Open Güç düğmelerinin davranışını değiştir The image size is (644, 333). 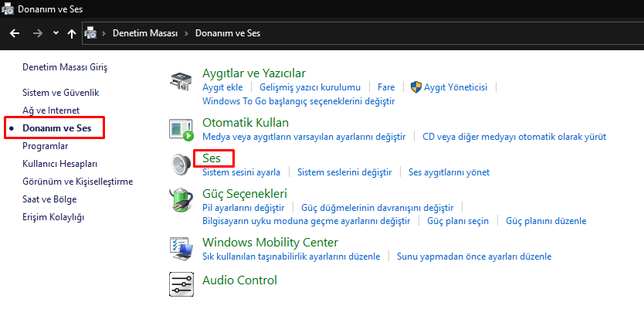coord(378,208)
